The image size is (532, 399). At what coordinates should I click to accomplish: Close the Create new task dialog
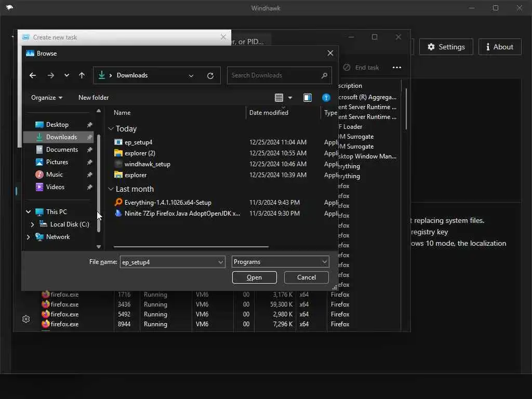(223, 37)
